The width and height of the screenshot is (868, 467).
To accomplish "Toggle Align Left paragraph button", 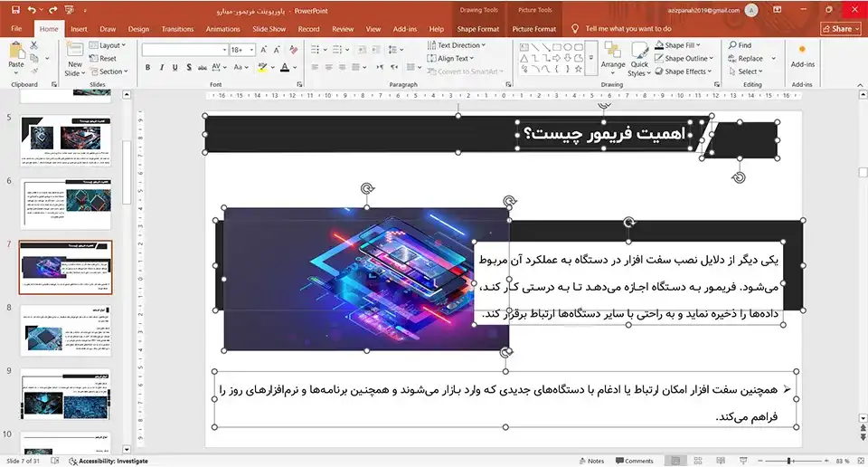I will coord(315,67).
